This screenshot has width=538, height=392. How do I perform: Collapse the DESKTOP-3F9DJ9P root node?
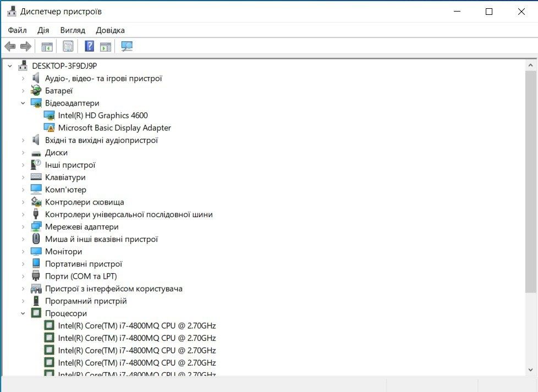[x=10, y=66]
